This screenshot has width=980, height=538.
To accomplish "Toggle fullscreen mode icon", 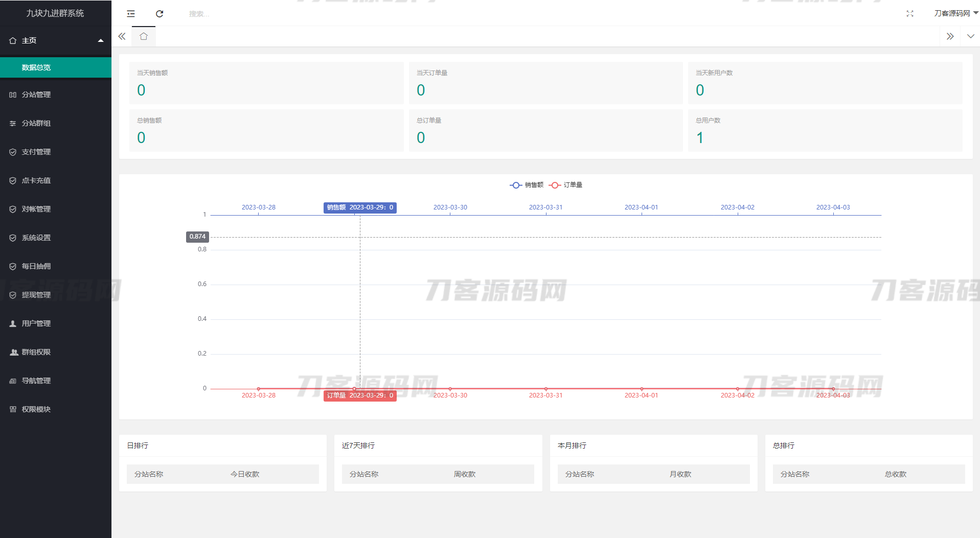I will pos(910,14).
